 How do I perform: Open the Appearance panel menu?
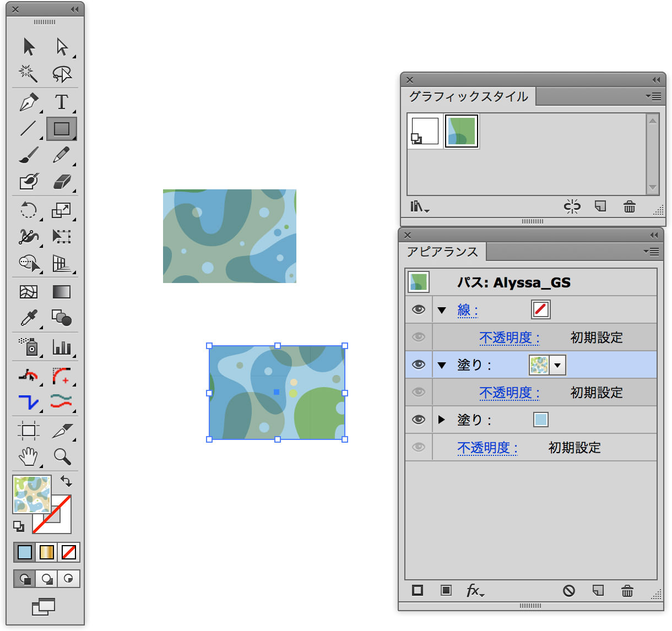[x=652, y=252]
